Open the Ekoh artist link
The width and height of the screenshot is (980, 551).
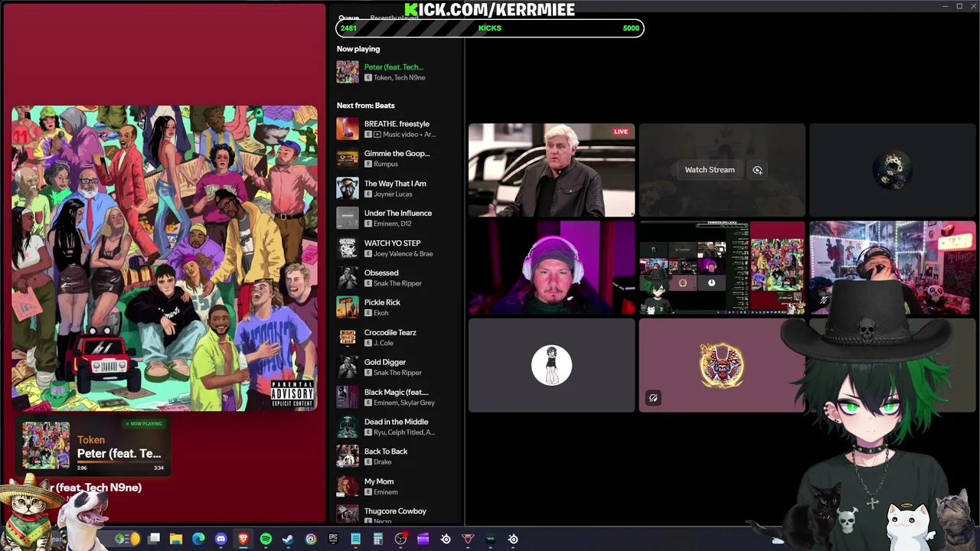(381, 313)
